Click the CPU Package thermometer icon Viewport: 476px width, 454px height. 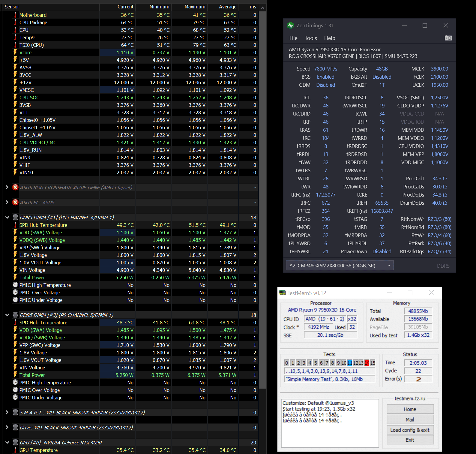pos(15,22)
